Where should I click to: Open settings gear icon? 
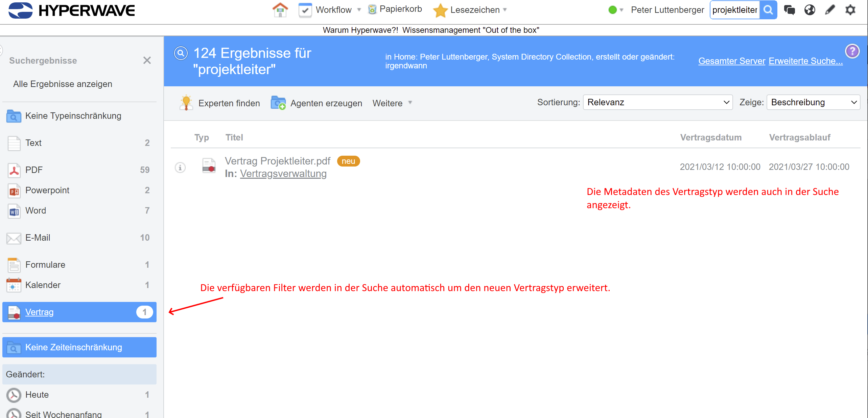point(850,10)
